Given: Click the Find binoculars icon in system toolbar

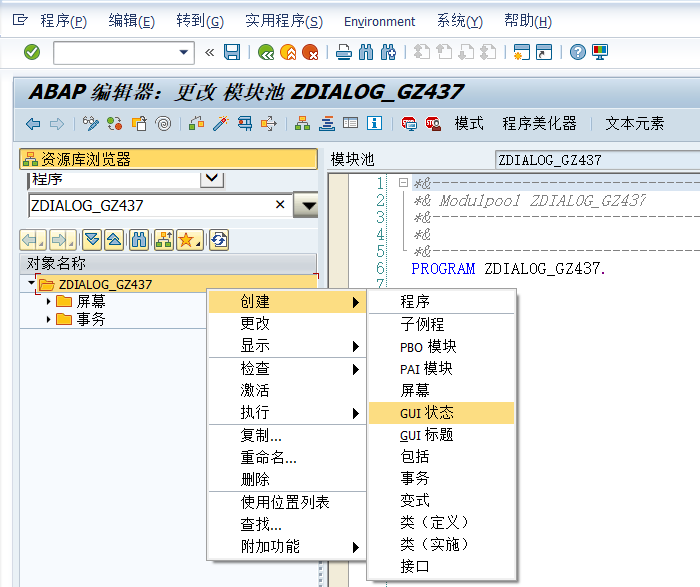Looking at the screenshot, I should pos(366,52).
